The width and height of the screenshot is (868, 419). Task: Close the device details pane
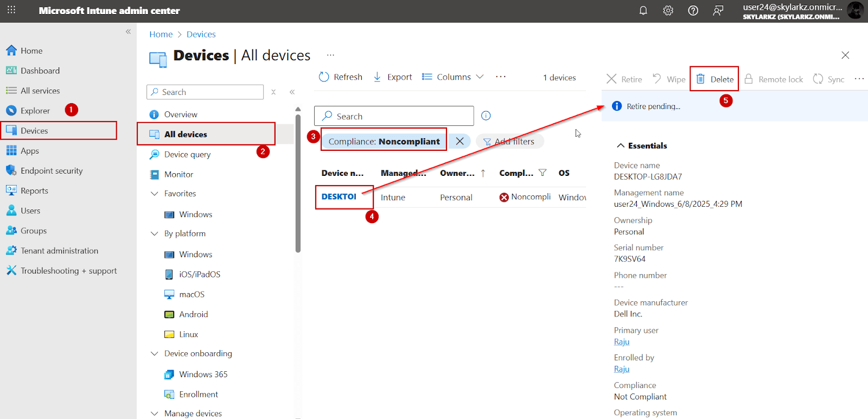pyautogui.click(x=845, y=55)
